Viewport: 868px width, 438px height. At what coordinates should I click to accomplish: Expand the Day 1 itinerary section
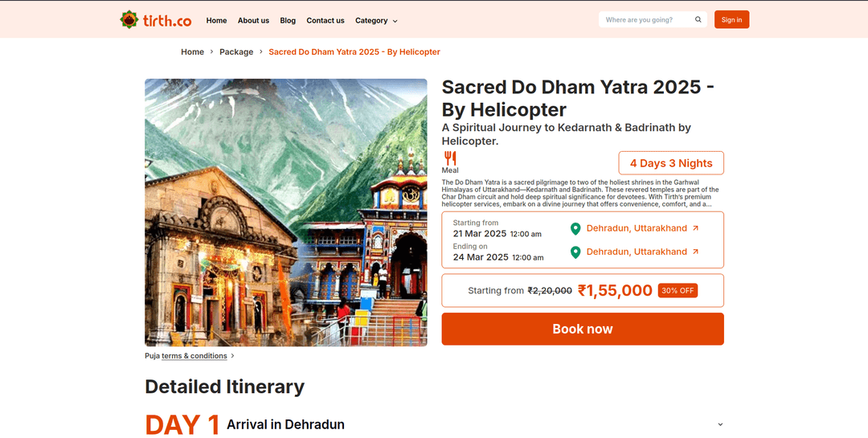pos(720,424)
